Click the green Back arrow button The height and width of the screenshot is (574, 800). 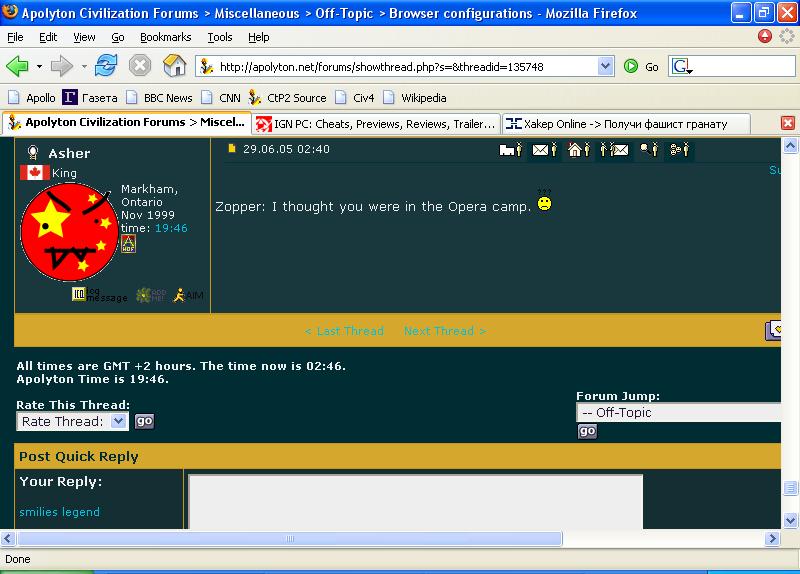[17, 66]
